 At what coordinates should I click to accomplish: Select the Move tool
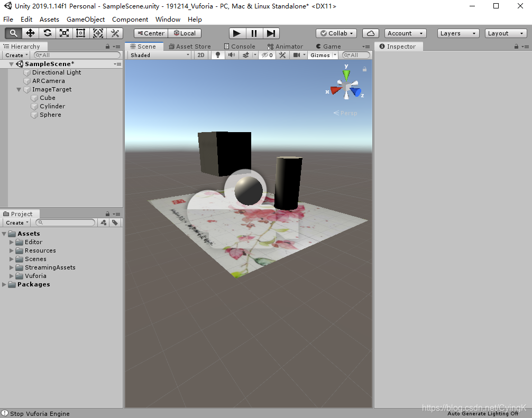30,33
